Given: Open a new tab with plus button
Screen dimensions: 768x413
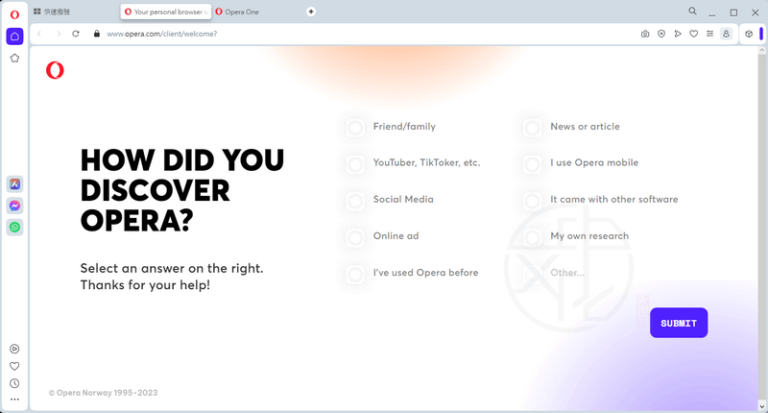Looking at the screenshot, I should click(x=310, y=11).
